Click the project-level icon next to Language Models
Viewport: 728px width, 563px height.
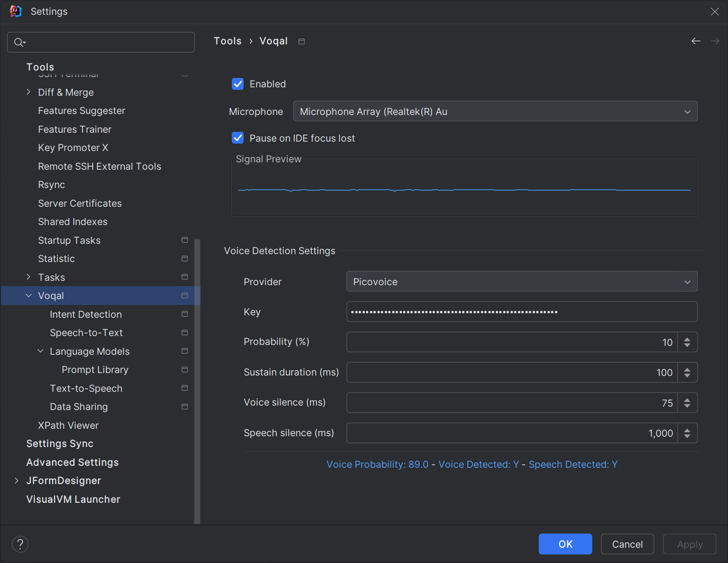(x=185, y=351)
